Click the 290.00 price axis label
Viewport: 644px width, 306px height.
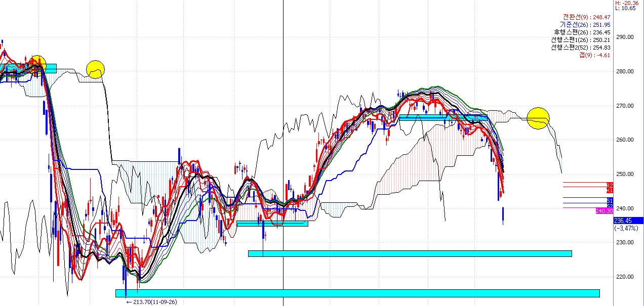626,37
